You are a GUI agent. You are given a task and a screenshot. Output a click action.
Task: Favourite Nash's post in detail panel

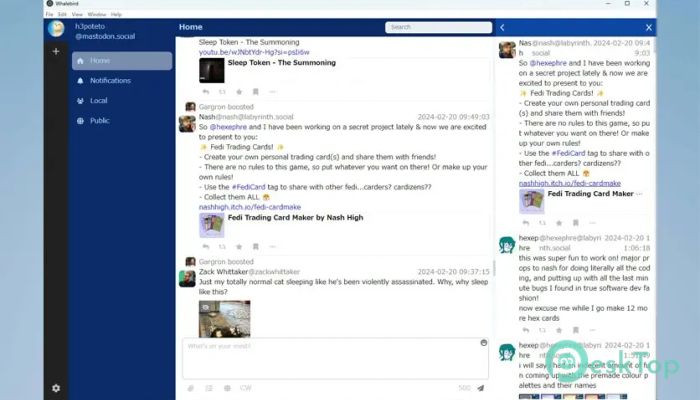point(559,223)
